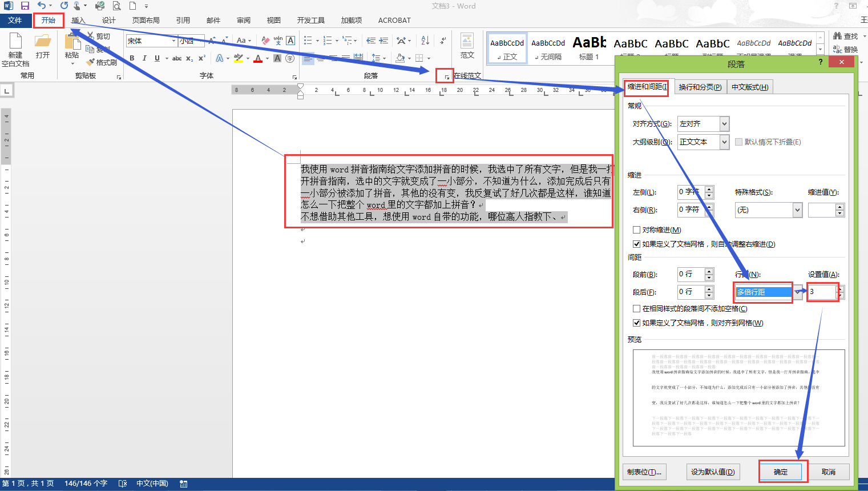This screenshot has height=491, width=868.
Task: Activate the Format Painter brush
Action: click(x=102, y=62)
